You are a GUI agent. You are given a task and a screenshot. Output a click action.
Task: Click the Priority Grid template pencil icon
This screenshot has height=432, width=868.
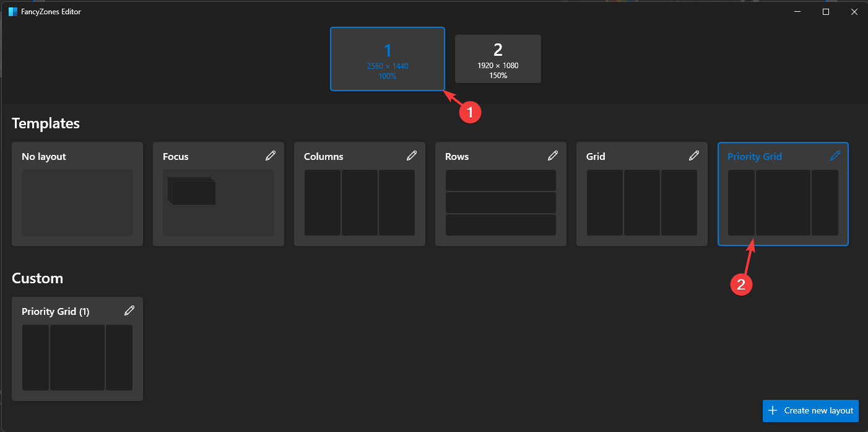point(835,156)
